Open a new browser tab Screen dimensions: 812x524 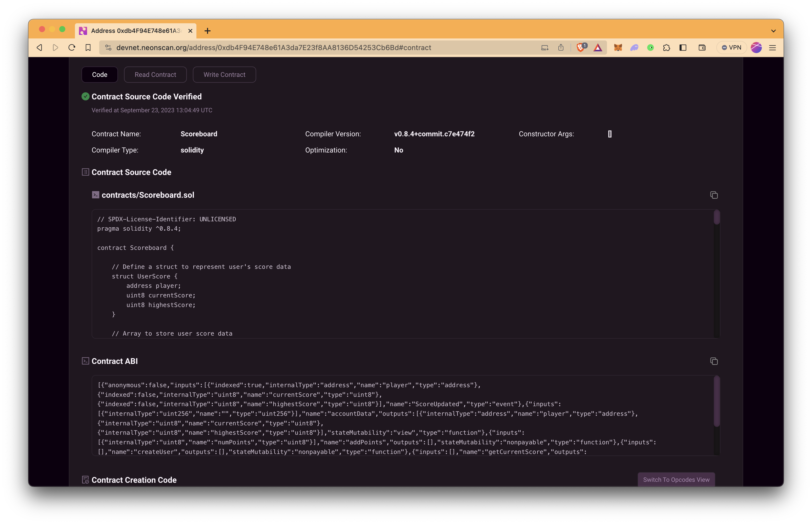coord(207,31)
